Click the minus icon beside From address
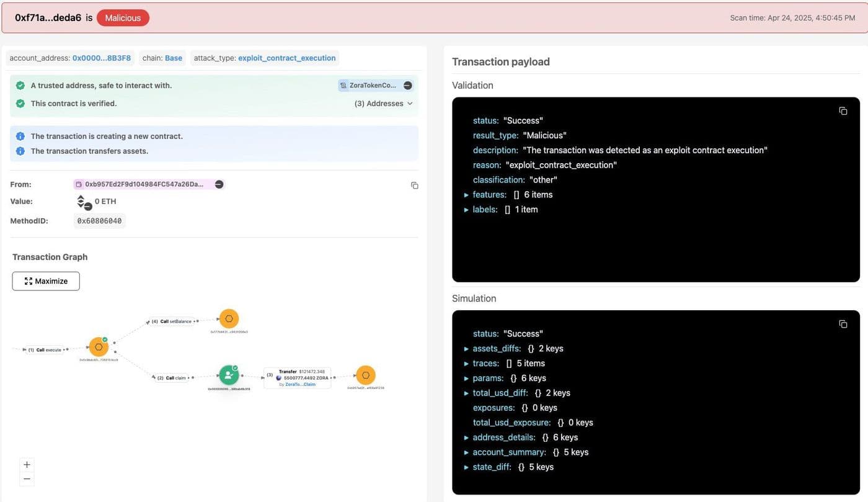The width and height of the screenshot is (868, 502). [219, 184]
